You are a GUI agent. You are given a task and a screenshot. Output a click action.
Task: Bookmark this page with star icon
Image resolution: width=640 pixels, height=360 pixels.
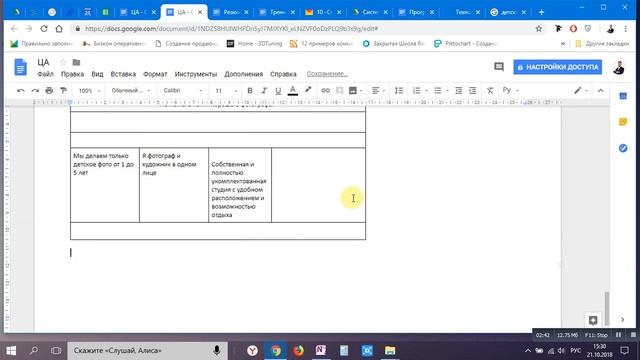(x=539, y=29)
